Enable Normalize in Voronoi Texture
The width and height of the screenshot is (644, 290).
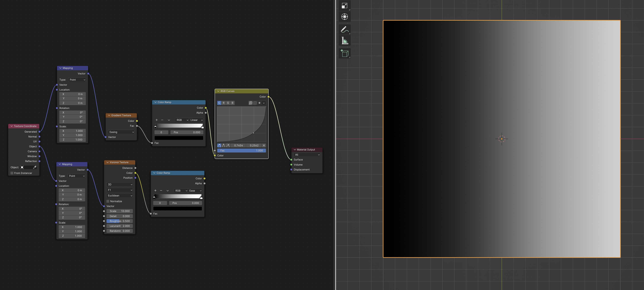(108, 201)
